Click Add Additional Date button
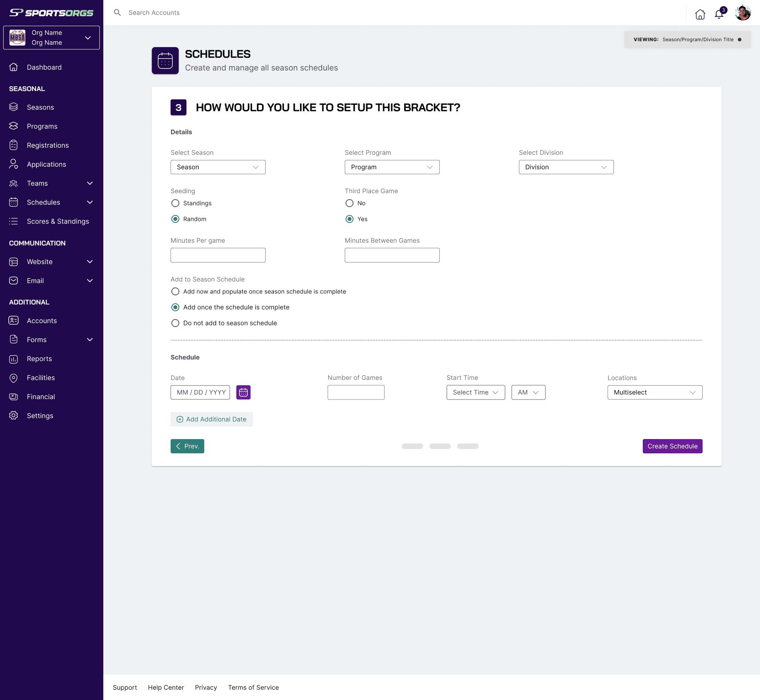 211,419
